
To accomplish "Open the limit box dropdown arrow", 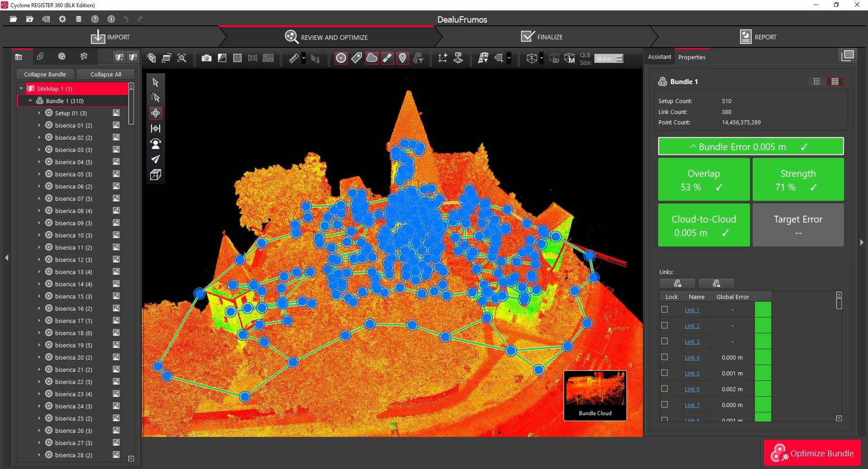I will 542,58.
